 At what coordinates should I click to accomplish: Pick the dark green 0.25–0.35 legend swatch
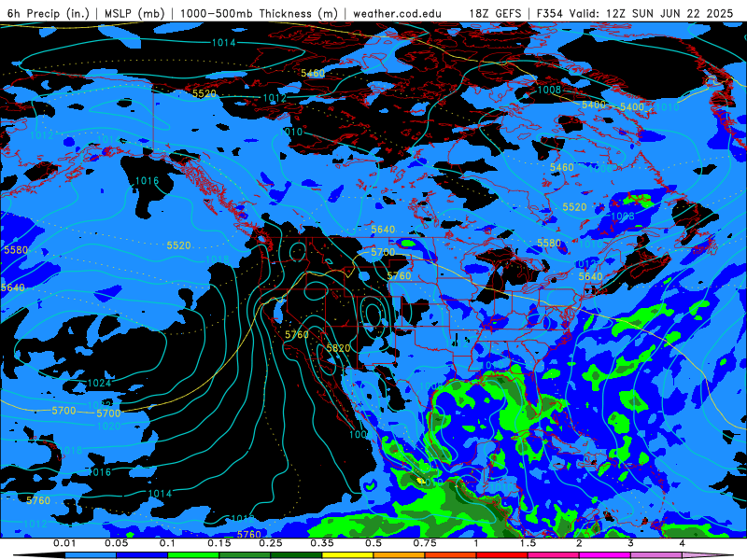tap(296, 555)
